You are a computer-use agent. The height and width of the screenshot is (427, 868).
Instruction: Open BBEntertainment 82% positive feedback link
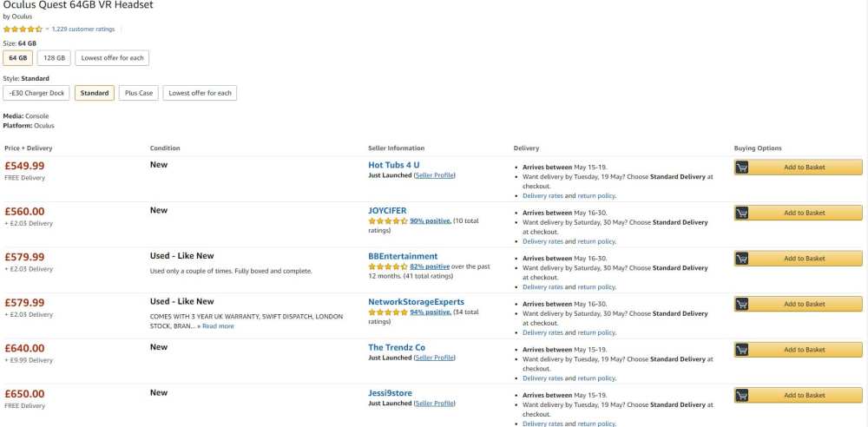click(x=430, y=266)
